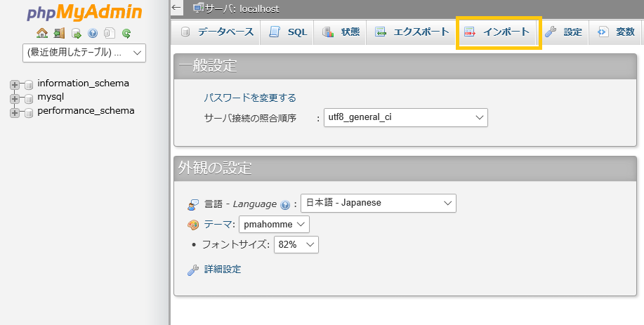Open the 82% font size dropdown
Image resolution: width=644 pixels, height=325 pixels.
[x=296, y=244]
